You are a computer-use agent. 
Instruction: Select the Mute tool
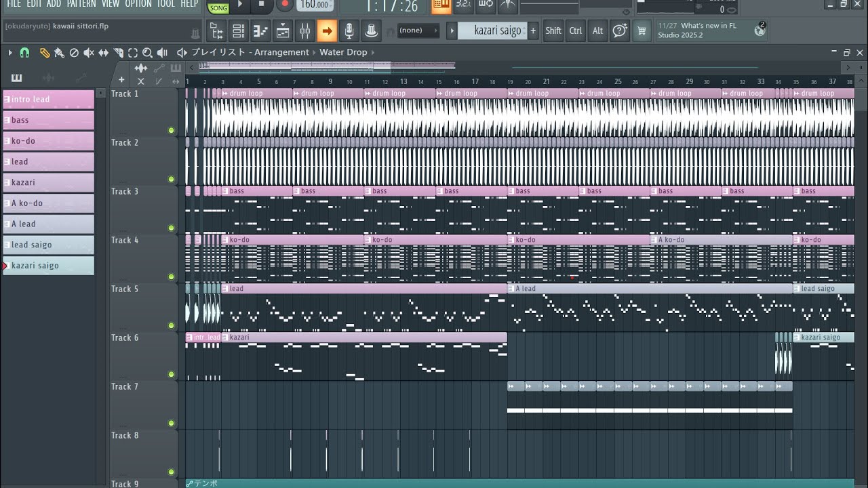[89, 52]
